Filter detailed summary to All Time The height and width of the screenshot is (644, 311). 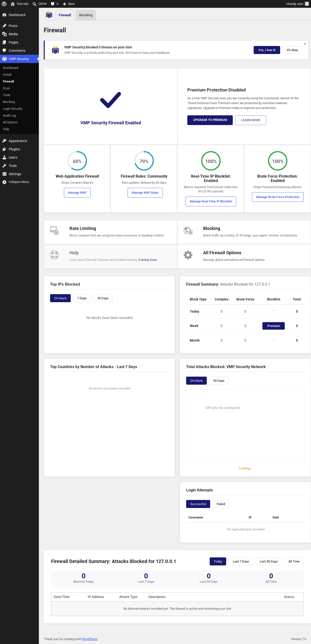[x=294, y=561]
